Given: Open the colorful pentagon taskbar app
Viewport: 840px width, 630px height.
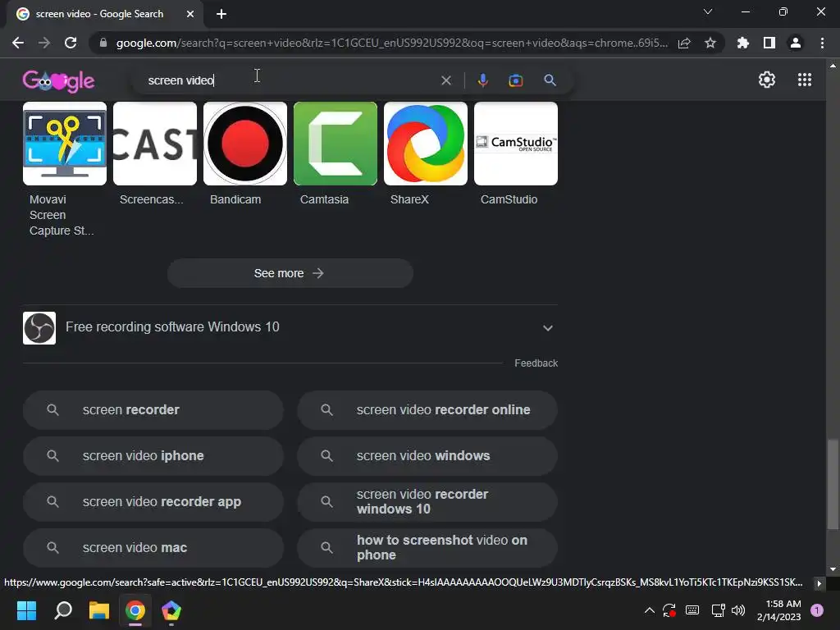Looking at the screenshot, I should coord(171,610).
